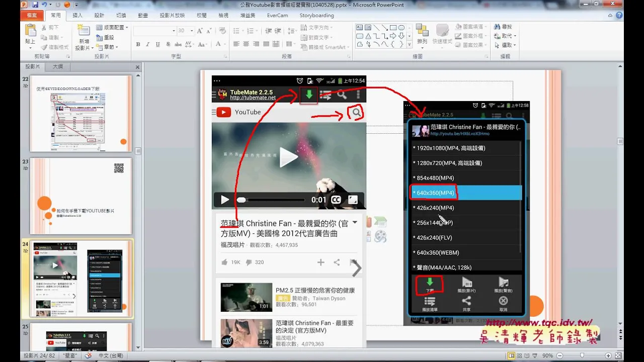Click Find (尋找) with binoculars icon
Image resolution: width=644 pixels, height=362 pixels.
pyautogui.click(x=503, y=27)
